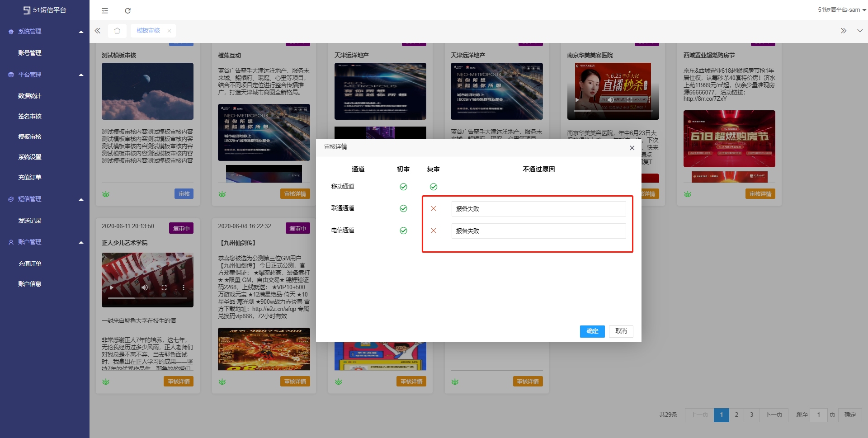
Task: Fullscreen the 正人少儿艺术学院 video
Action: pos(164,287)
